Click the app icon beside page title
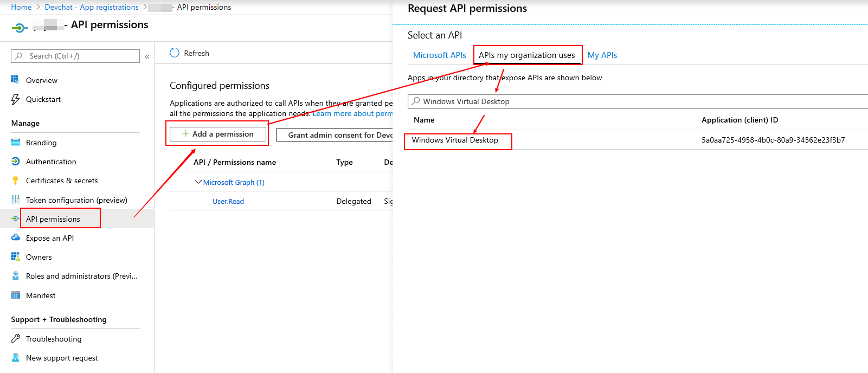The image size is (868, 373). coord(19,27)
